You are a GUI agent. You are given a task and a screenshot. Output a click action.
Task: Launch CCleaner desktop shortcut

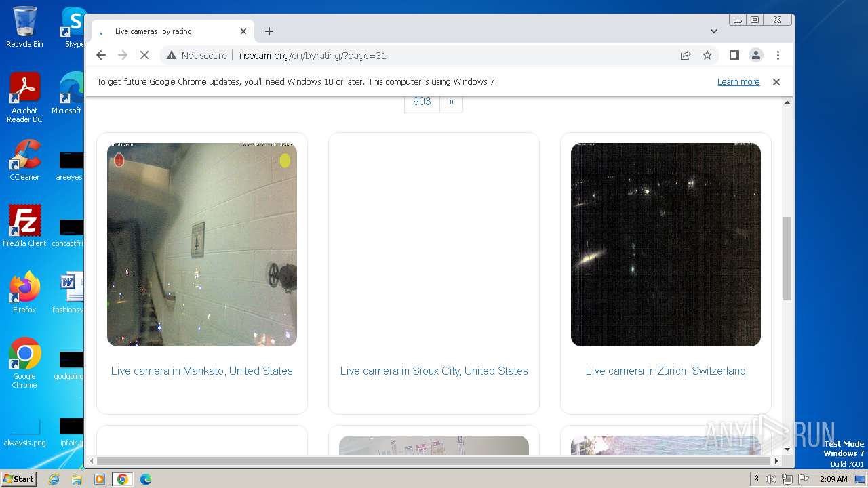pyautogui.click(x=24, y=160)
